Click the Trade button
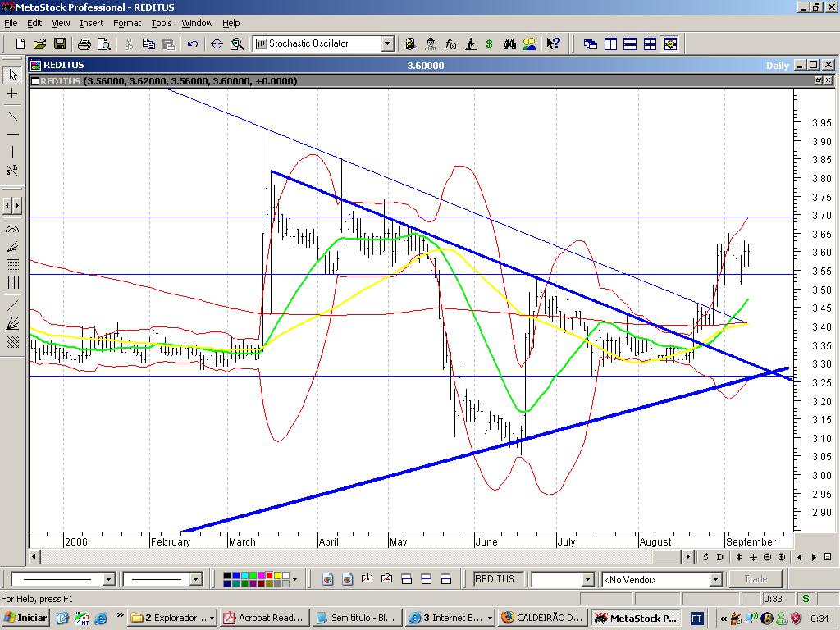Viewport: 840px width, 630px height. pos(756,579)
